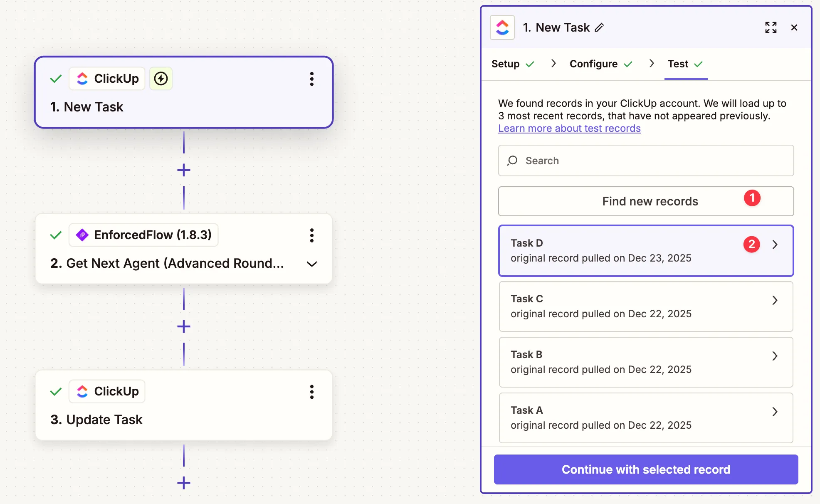Viewport: 820px width, 504px height.
Task: Click the ClickUp app icon on New Task step
Action: (x=82, y=78)
